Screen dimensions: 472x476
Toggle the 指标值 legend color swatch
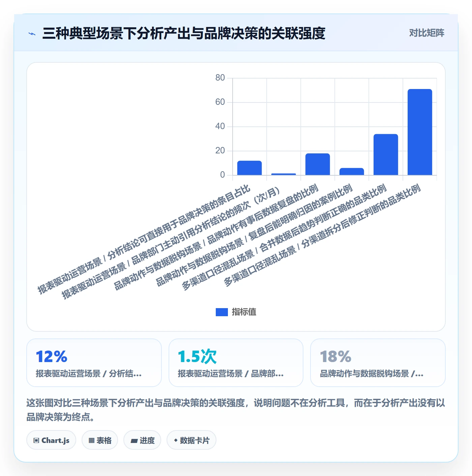click(222, 312)
